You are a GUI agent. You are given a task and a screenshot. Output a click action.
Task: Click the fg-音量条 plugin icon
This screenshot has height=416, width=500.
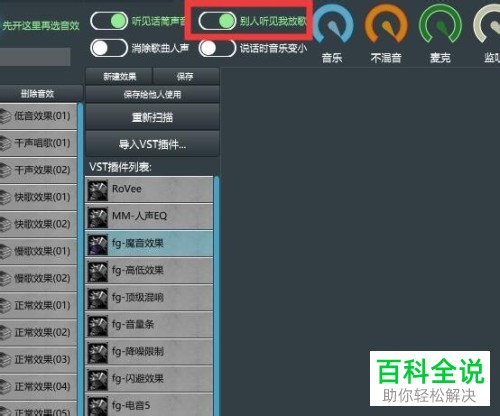click(98, 325)
